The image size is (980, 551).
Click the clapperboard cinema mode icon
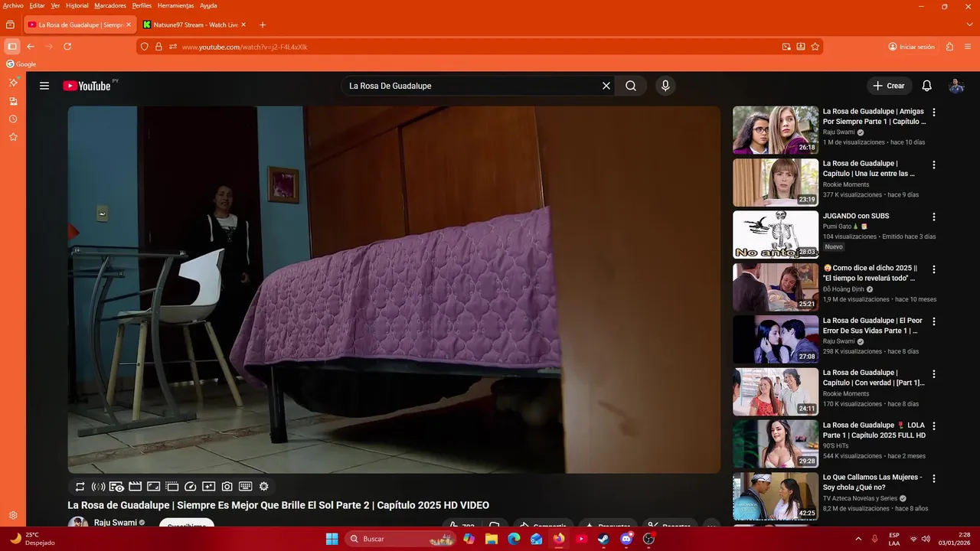tap(136, 487)
